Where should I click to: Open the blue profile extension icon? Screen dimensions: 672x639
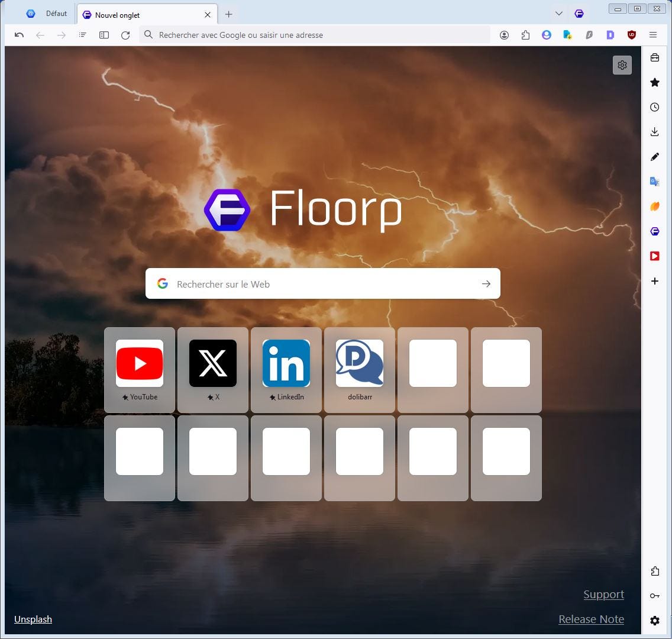click(x=547, y=35)
